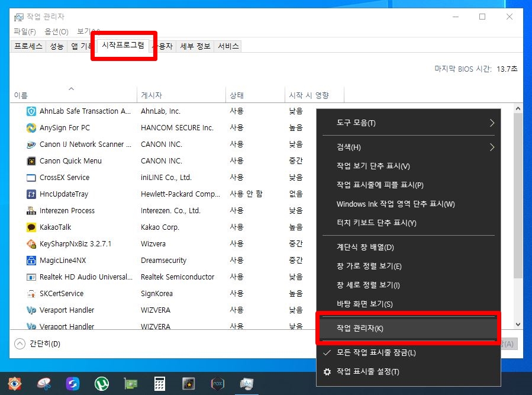Open the eye image viewer on the taskbar
Image resolution: width=532 pixels, height=395 pixels.
[15, 384]
